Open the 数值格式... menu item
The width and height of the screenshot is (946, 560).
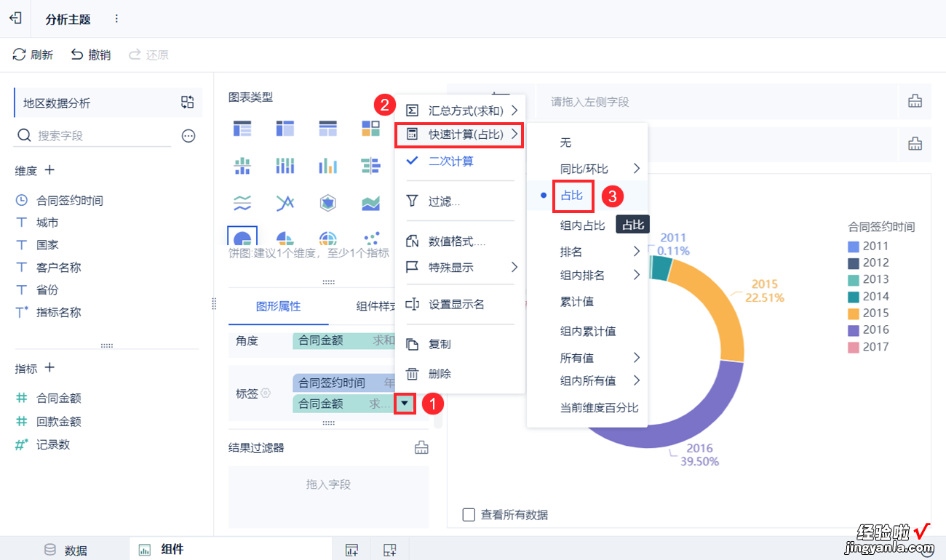pyautogui.click(x=460, y=241)
